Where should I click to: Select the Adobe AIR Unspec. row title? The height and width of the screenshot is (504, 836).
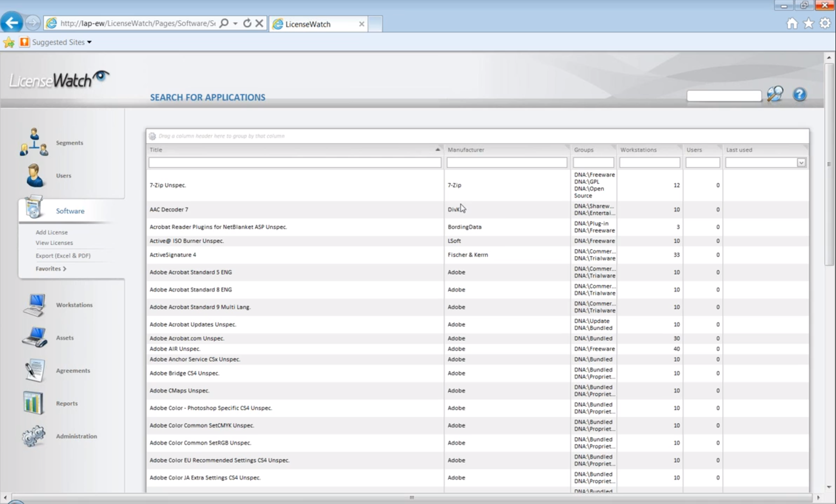point(175,349)
